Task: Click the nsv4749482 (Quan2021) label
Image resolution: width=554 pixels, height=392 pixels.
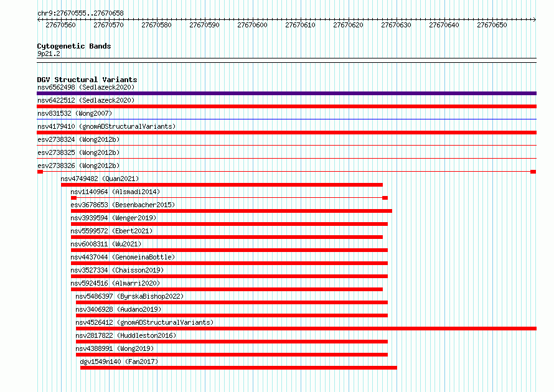Action: pyautogui.click(x=100, y=179)
